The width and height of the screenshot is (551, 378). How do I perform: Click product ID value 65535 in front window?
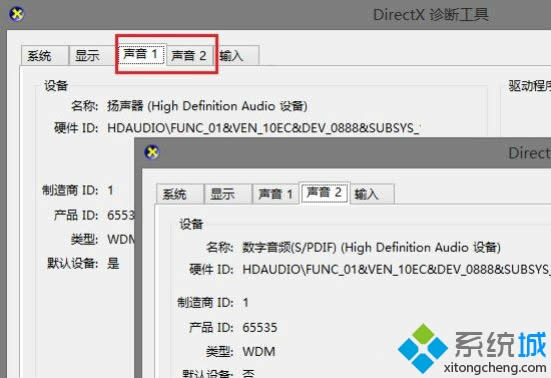click(x=260, y=327)
